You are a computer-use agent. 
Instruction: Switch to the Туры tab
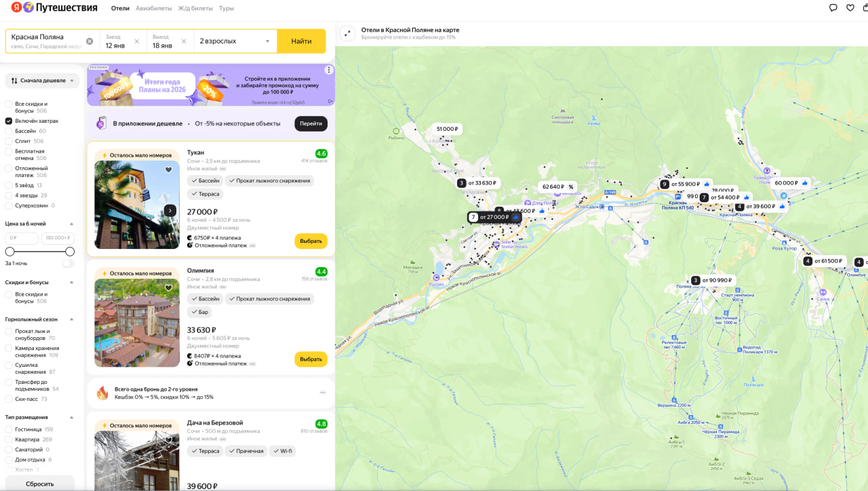tap(226, 8)
